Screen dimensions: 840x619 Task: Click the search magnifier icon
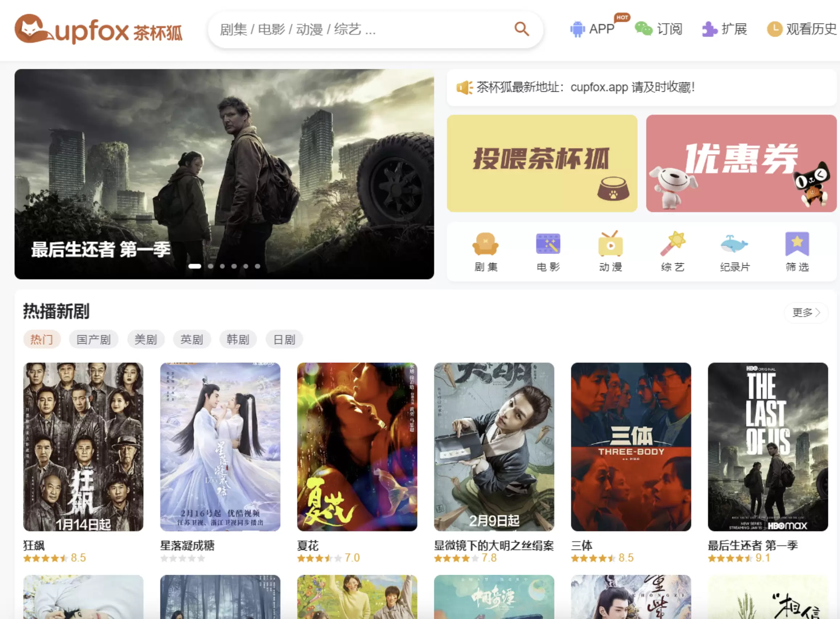[521, 29]
